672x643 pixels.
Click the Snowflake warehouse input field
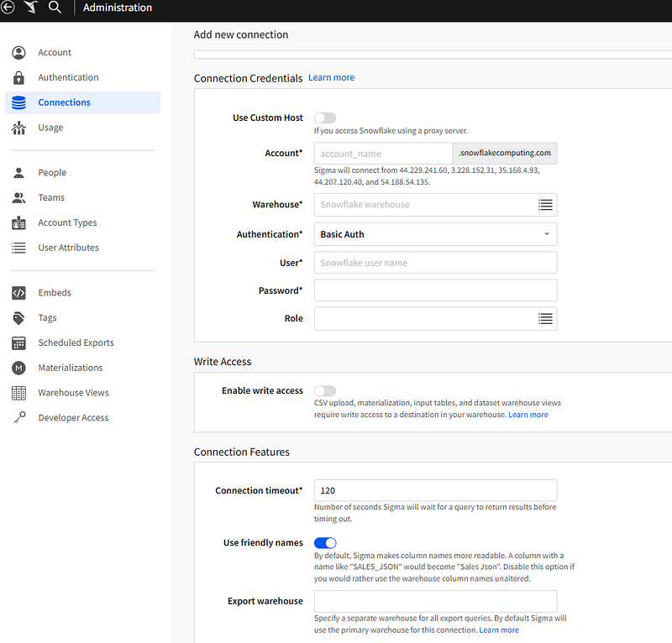[435, 205]
